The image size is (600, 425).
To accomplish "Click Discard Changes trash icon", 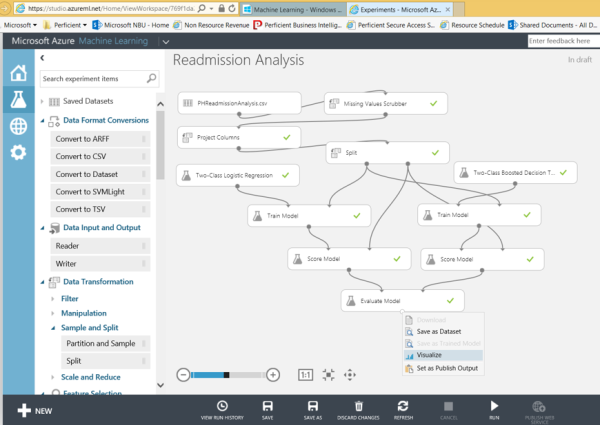I will tap(359, 406).
